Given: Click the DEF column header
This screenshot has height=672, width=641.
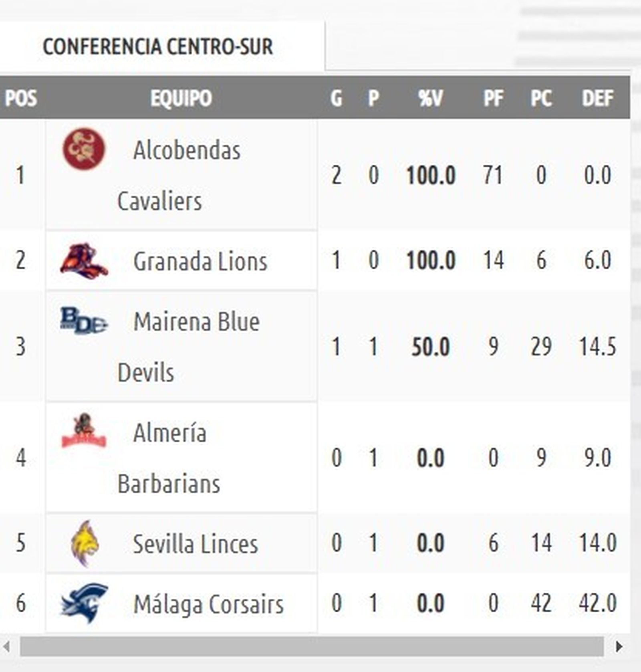Looking at the screenshot, I should 597,98.
